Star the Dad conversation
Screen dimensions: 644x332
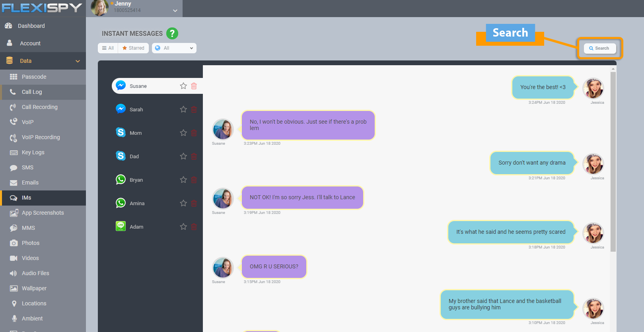point(183,156)
